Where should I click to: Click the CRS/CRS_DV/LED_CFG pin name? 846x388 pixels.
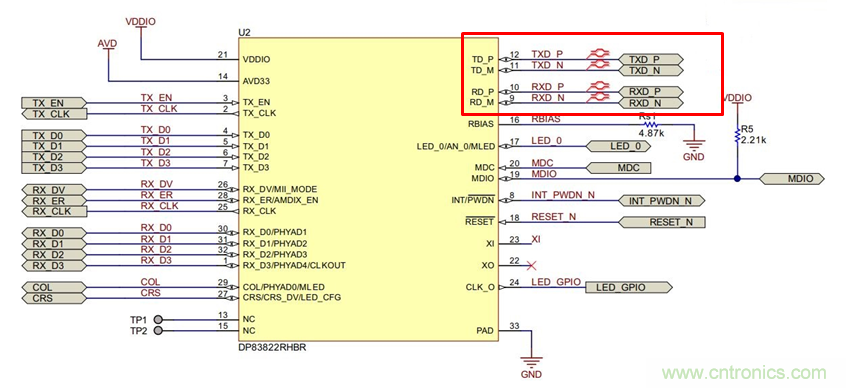[x=292, y=298]
